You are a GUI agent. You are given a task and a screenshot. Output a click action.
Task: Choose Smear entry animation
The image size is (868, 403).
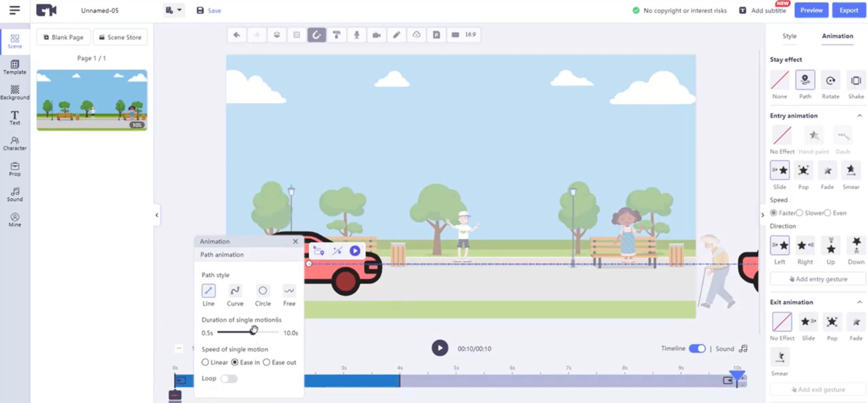(851, 170)
